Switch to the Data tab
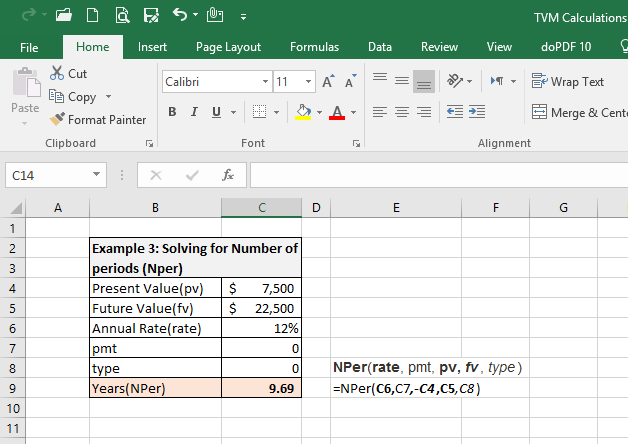The width and height of the screenshot is (628, 444). [x=380, y=47]
